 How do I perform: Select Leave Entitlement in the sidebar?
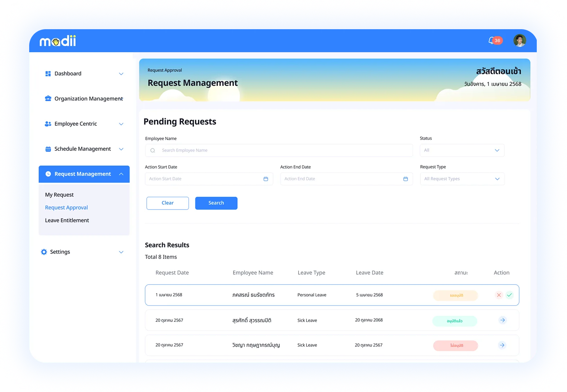tap(67, 220)
